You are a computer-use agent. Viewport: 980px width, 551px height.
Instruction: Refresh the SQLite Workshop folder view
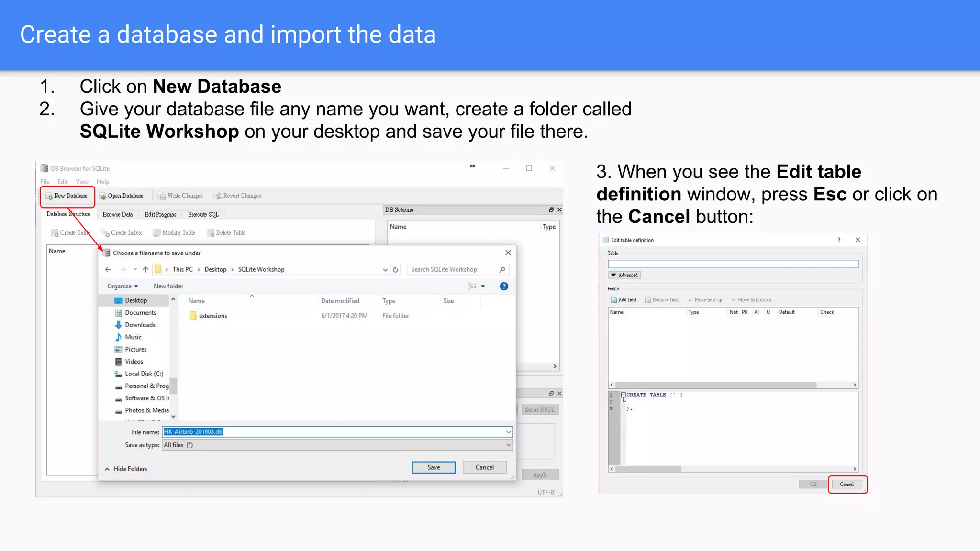coord(396,270)
